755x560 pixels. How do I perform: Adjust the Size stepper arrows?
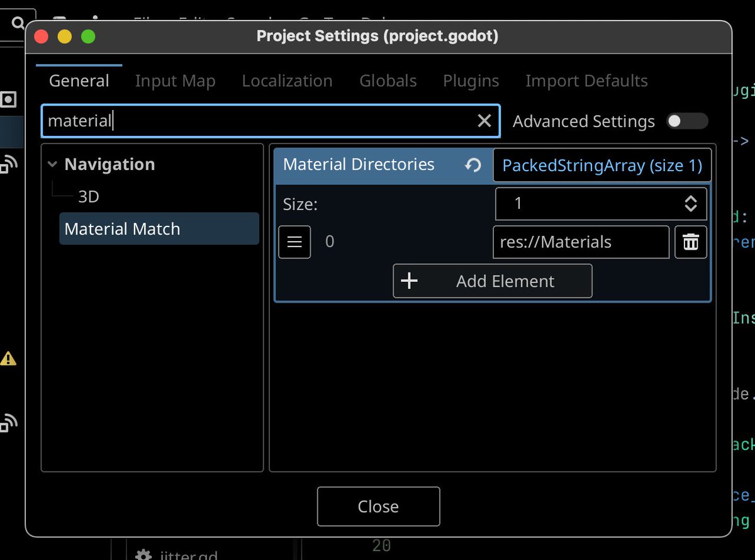click(x=691, y=203)
